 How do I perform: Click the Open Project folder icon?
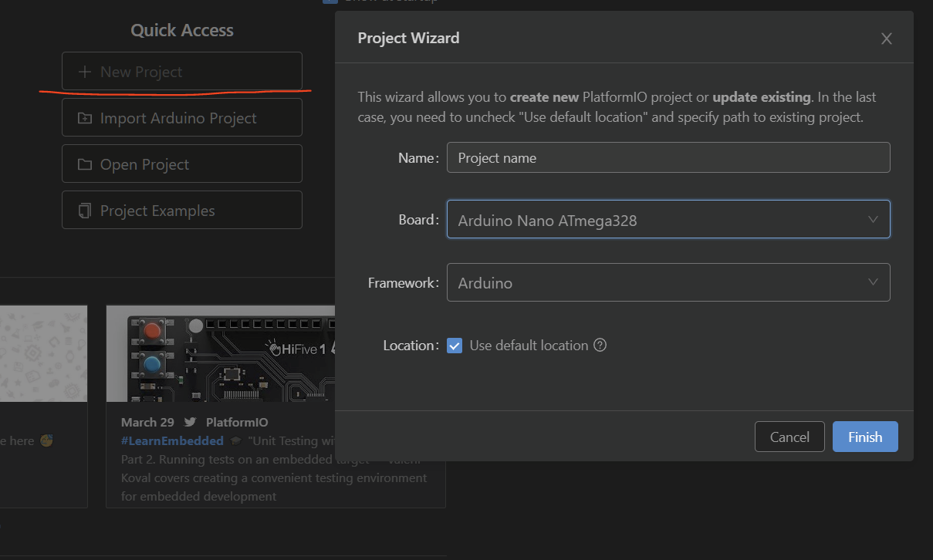(x=84, y=164)
